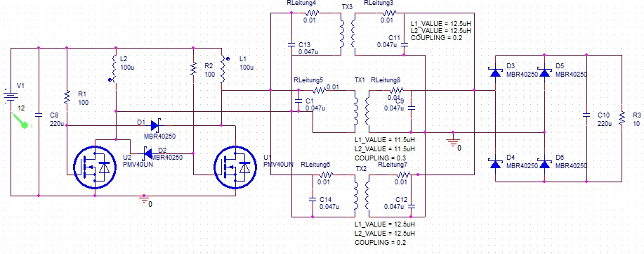The image size is (644, 254).
Task: Click the C10 value 220u
Action: [x=605, y=124]
